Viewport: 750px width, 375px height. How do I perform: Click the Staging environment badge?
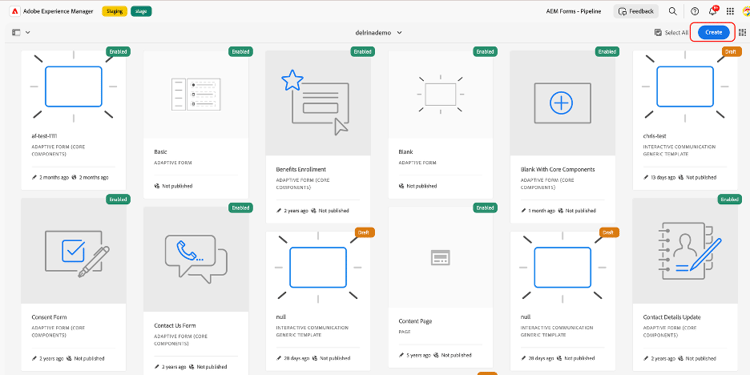(x=114, y=11)
